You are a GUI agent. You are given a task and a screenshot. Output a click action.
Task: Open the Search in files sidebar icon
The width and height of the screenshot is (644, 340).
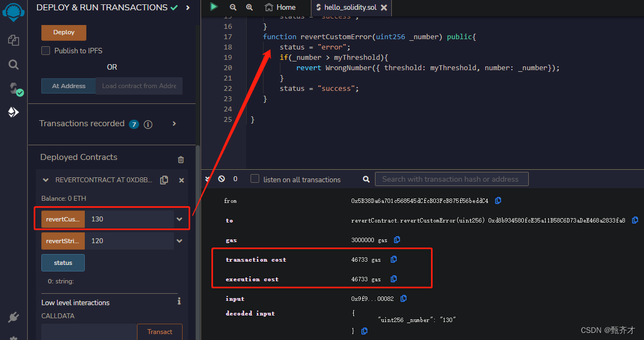[x=14, y=65]
